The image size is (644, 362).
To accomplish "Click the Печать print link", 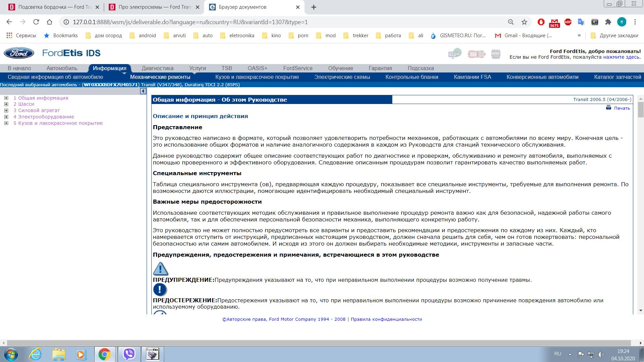I will (x=622, y=108).
